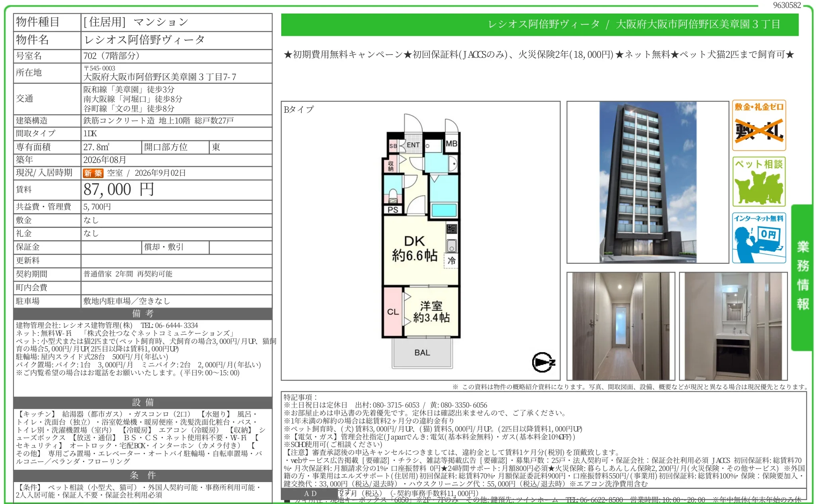
Task: Open the building exterior photo
Action: pos(648,182)
